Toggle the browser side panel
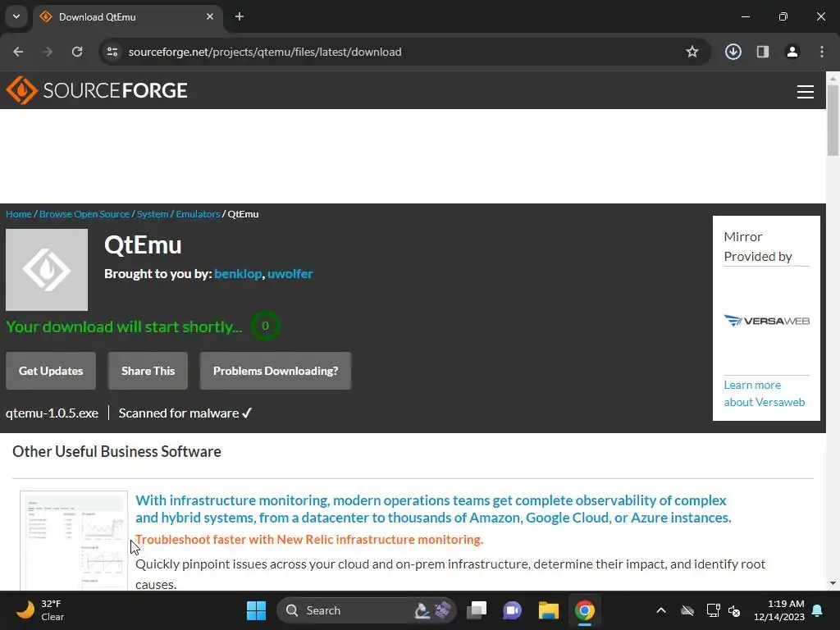Screen dimensions: 840x630 click(x=762, y=52)
